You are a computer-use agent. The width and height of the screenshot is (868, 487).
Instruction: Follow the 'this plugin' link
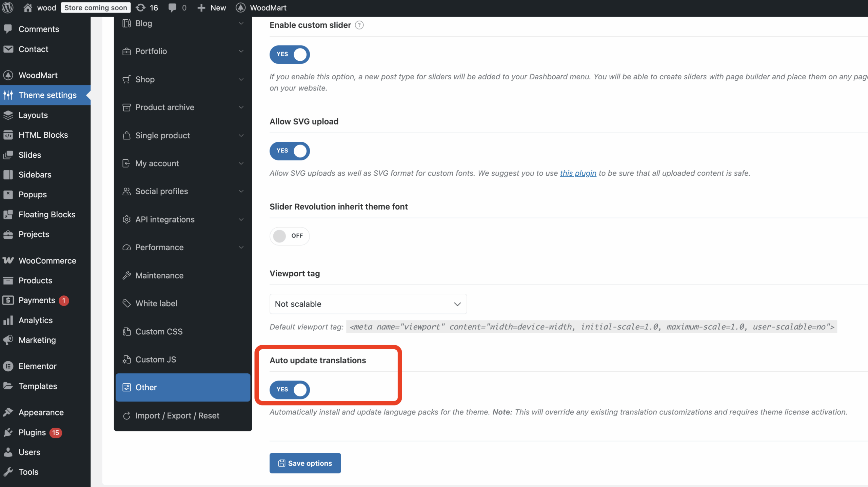578,173
